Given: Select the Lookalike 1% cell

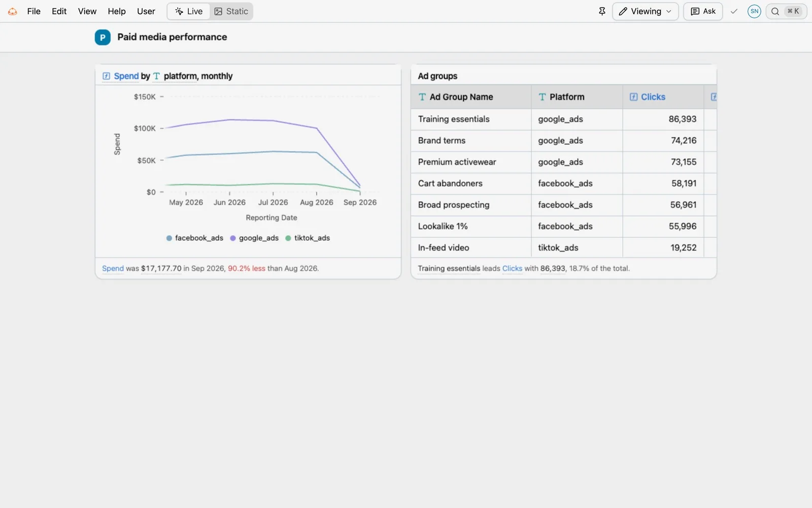Looking at the screenshot, I should tap(471, 226).
